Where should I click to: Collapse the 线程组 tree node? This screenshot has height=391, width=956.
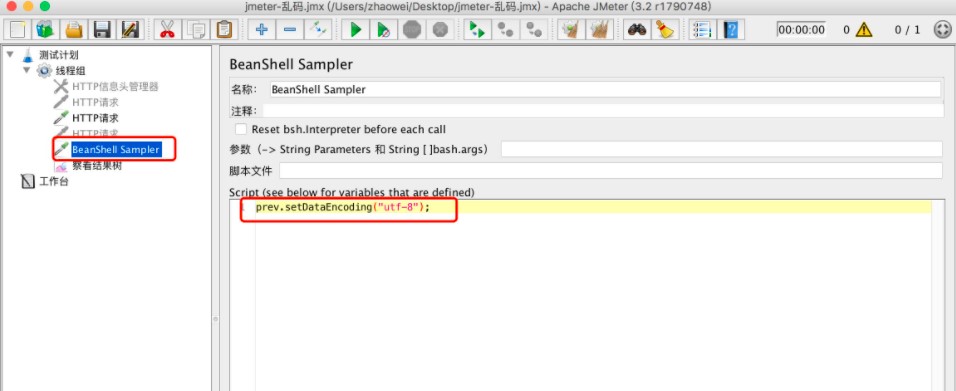tap(26, 70)
